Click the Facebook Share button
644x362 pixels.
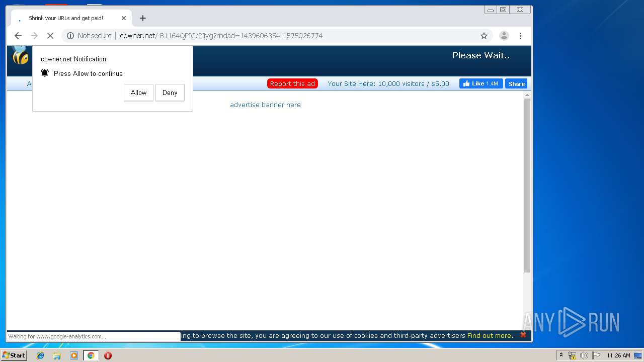click(x=516, y=84)
